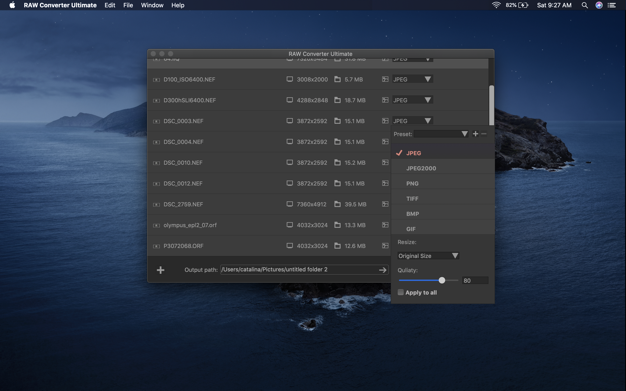Open the JPEG format dropdown for D100_ISO6400.NEF
This screenshot has height=391, width=626.
tap(412, 79)
